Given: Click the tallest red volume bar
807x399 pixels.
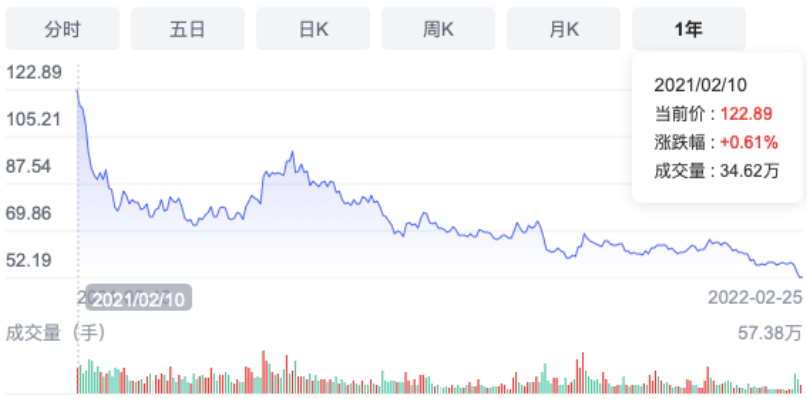Looking at the screenshot, I should [263, 372].
